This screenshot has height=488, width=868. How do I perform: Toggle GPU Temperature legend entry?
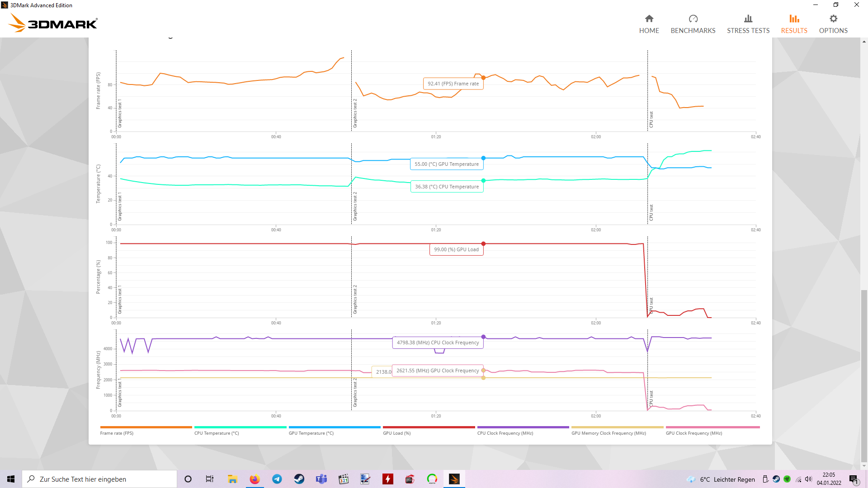[x=311, y=433]
